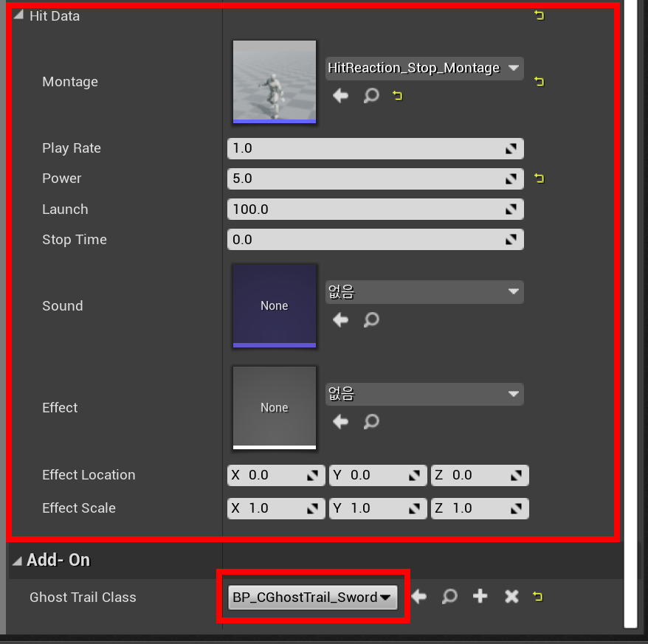The width and height of the screenshot is (648, 644).
Task: Click Effect Scale Z field
Action: 480,508
